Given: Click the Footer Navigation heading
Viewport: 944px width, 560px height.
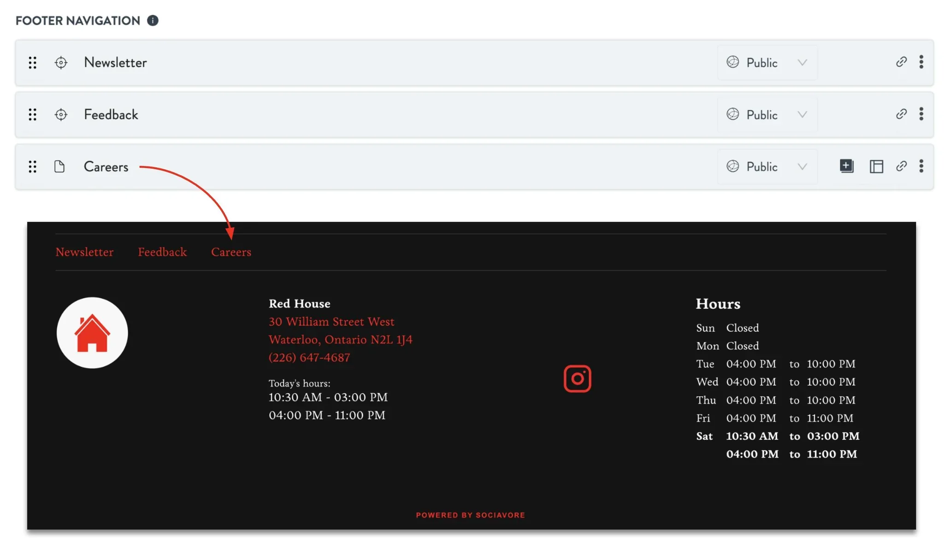Looking at the screenshot, I should (x=78, y=21).
